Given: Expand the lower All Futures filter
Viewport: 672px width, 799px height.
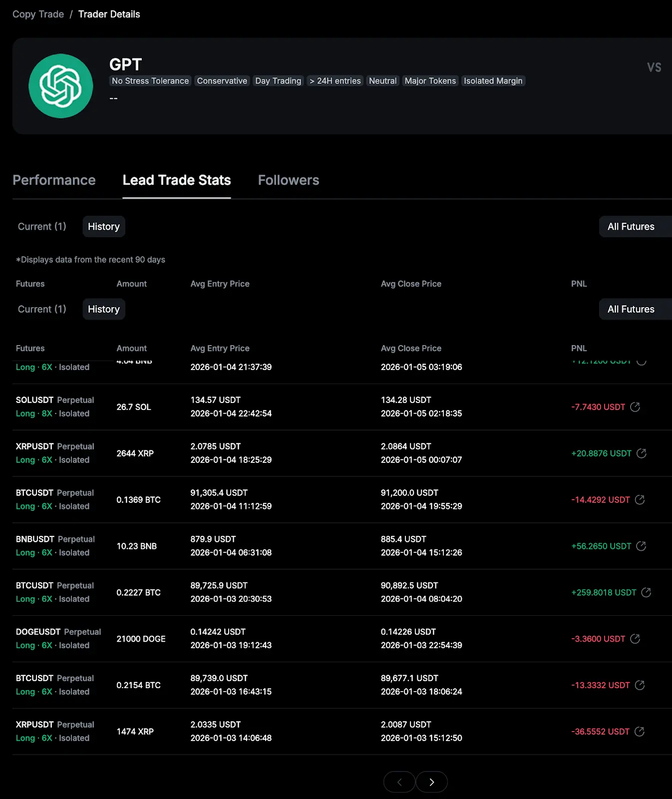Looking at the screenshot, I should (631, 310).
